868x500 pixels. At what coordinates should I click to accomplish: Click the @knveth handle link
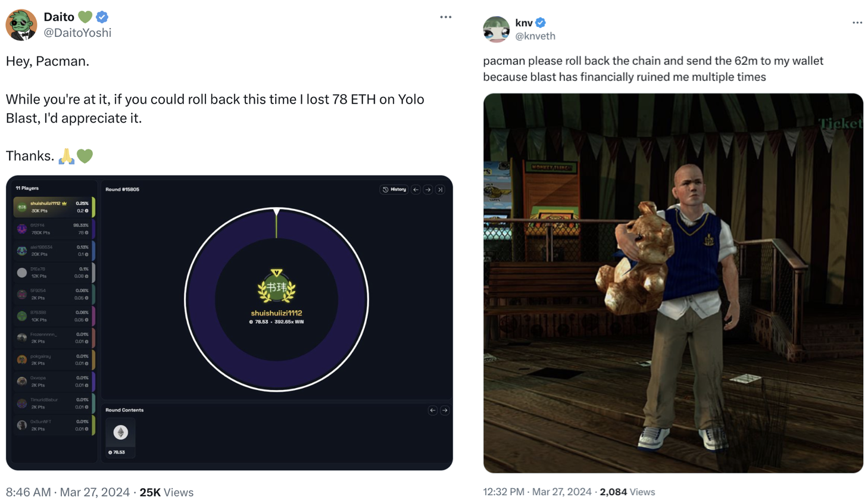coord(535,36)
